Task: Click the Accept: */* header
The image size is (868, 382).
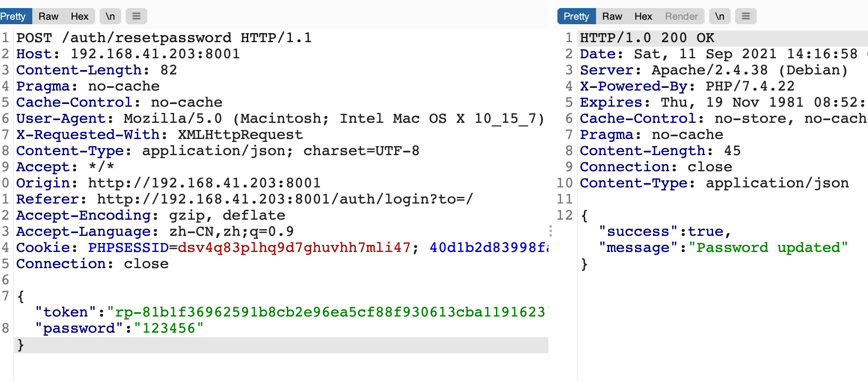Action: (66, 167)
